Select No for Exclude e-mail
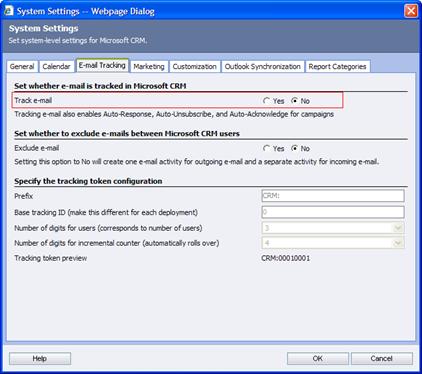The height and width of the screenshot is (374, 422). pos(294,148)
